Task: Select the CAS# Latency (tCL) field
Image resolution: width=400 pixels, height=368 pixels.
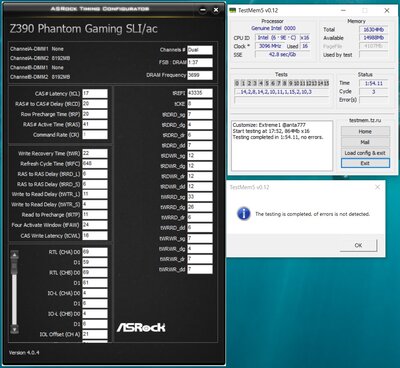Action: tap(95, 93)
